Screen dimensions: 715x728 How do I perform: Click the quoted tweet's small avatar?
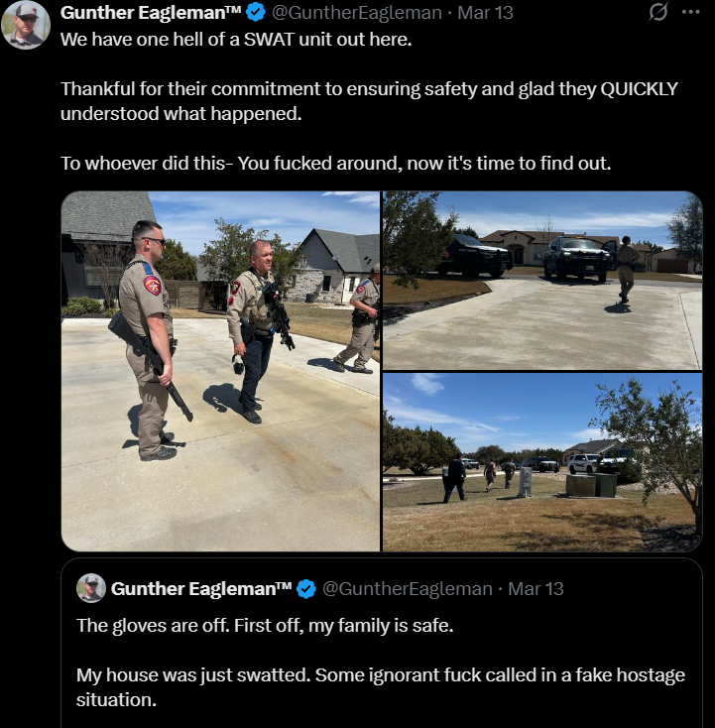coord(91,588)
